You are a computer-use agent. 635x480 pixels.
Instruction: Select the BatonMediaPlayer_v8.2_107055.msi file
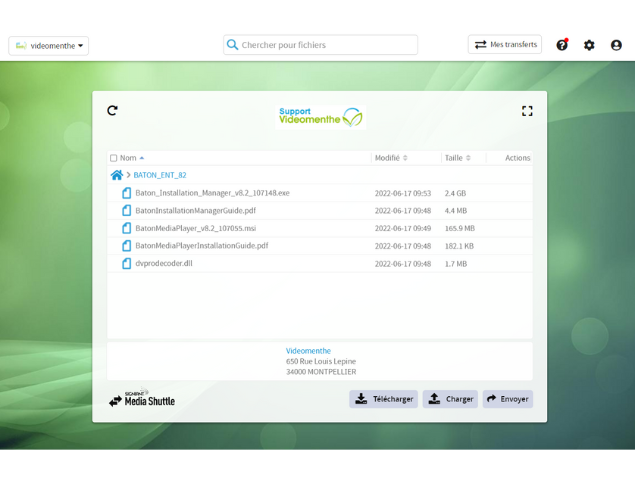pyautogui.click(x=195, y=228)
